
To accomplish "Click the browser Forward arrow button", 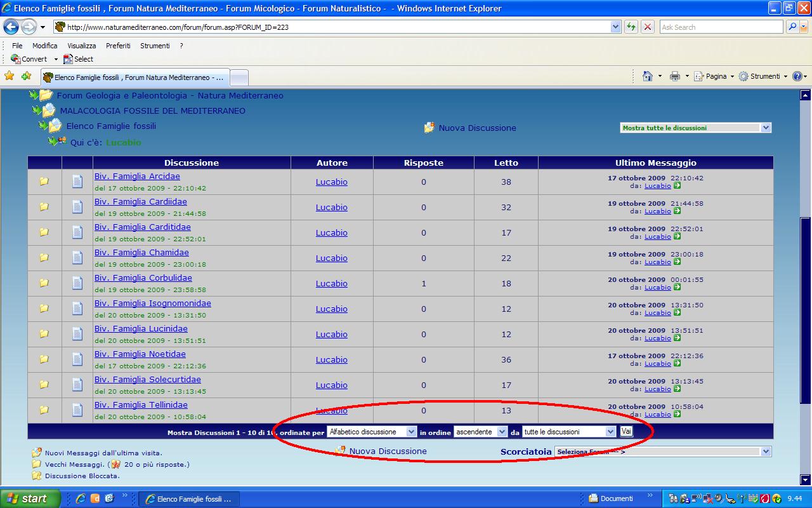I will tap(29, 27).
